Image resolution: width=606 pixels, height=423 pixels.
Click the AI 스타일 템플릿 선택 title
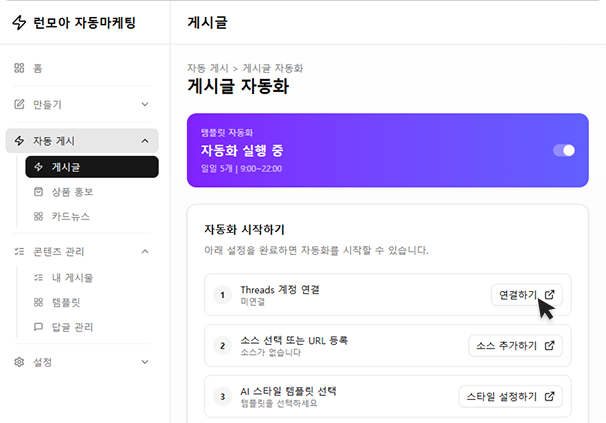click(288, 391)
